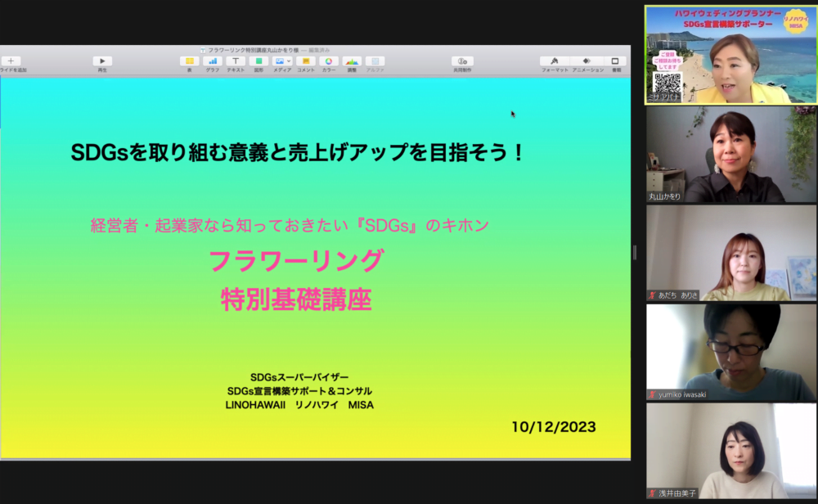818x504 pixels.
Task: Select yumiko iwasaki video tile
Action: coord(731,353)
